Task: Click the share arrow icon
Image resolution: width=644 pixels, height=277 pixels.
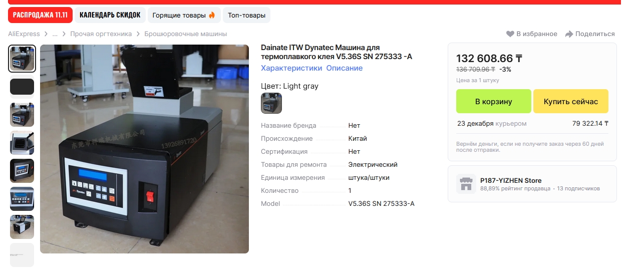Action: pos(569,34)
